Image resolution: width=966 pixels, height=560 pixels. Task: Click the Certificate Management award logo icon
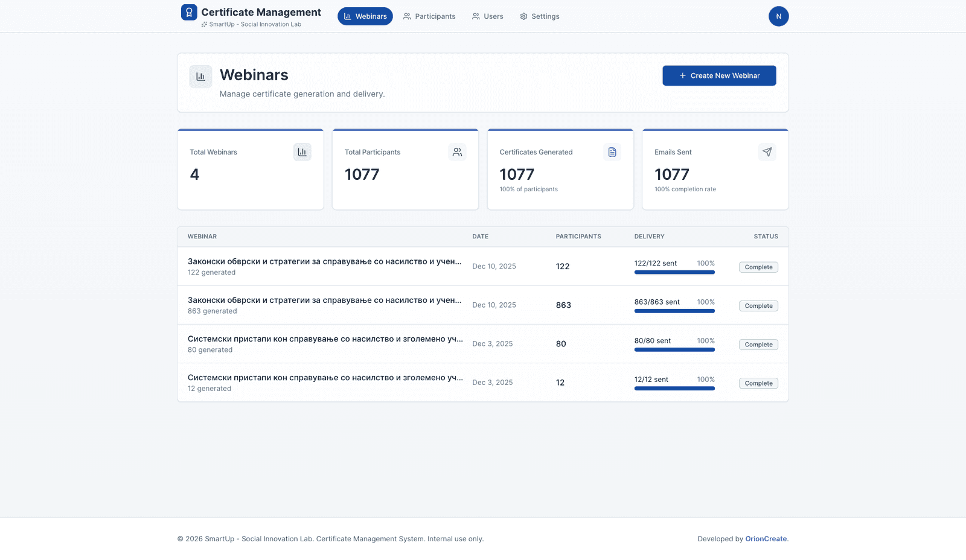pyautogui.click(x=189, y=12)
